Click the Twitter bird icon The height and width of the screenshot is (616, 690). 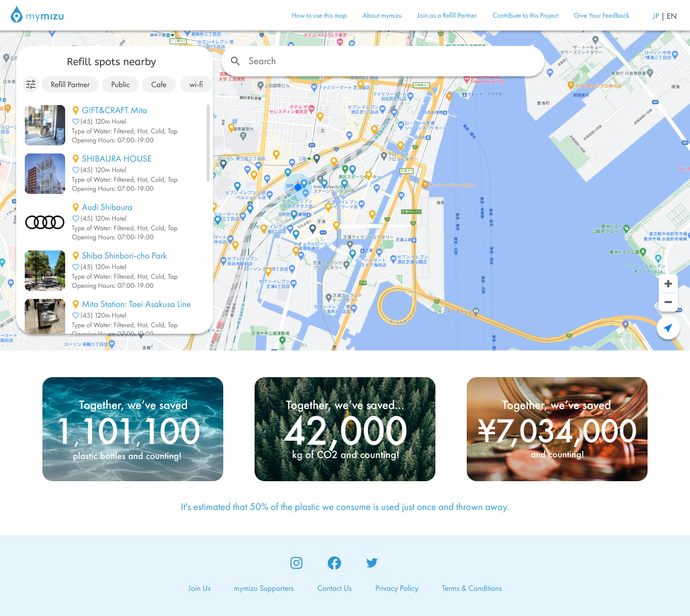click(x=372, y=562)
